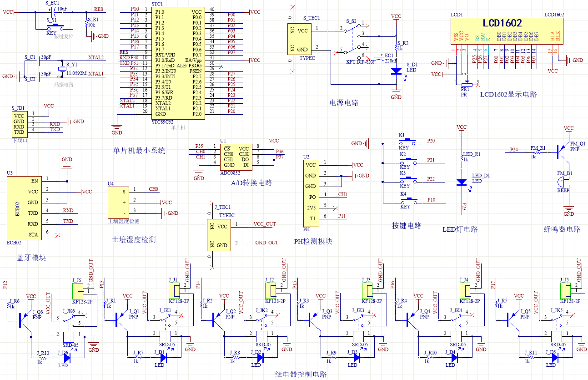Image resolution: width=588 pixels, height=380 pixels.
Task: Click the 单片机最小系统 section title
Action: click(139, 150)
